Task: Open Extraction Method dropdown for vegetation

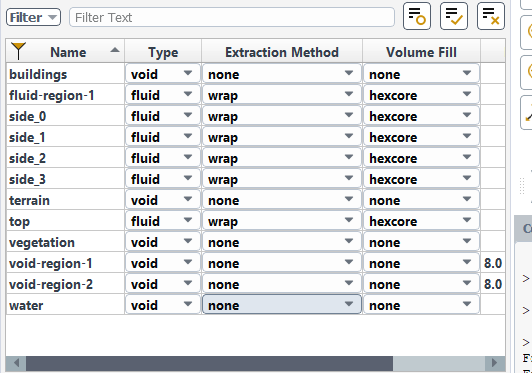Action: pos(282,242)
